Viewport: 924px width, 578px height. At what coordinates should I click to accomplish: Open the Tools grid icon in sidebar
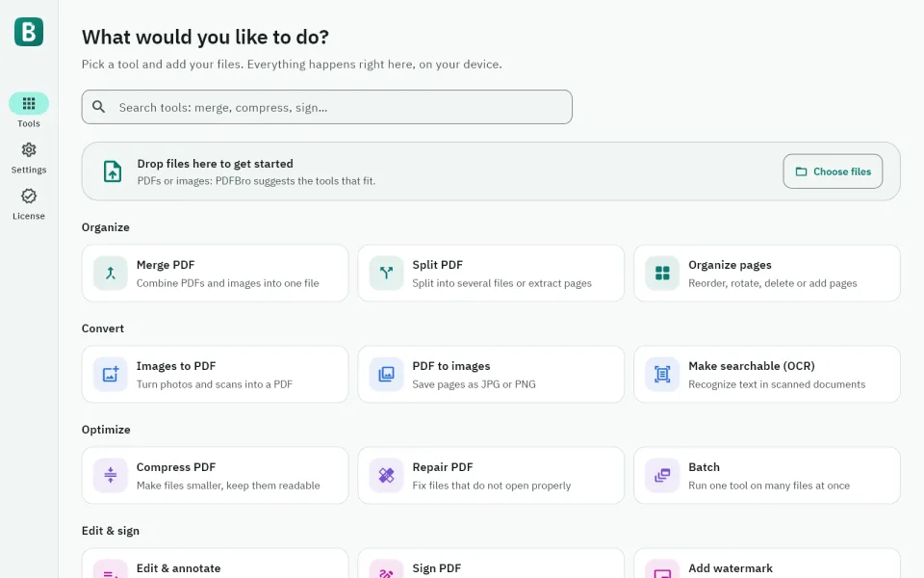pyautogui.click(x=29, y=104)
